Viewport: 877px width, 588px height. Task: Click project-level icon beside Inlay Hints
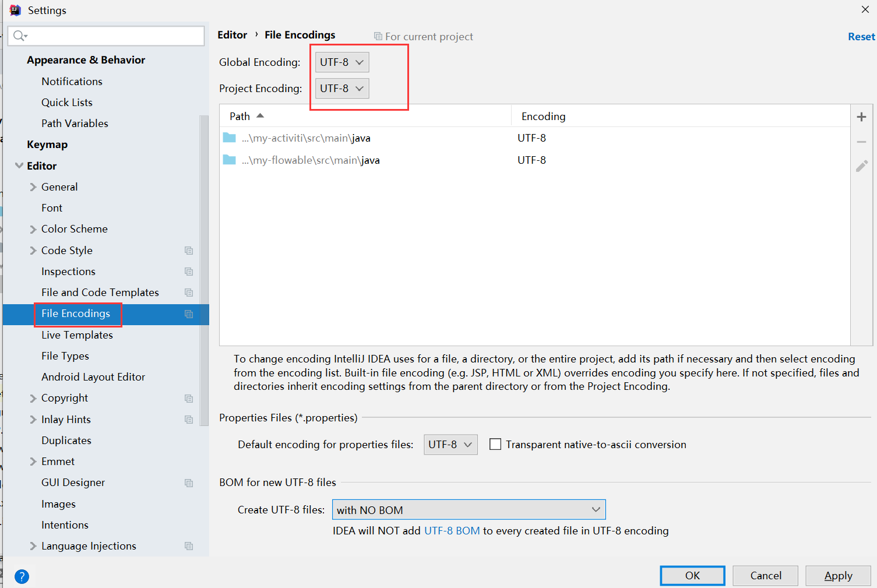point(189,420)
